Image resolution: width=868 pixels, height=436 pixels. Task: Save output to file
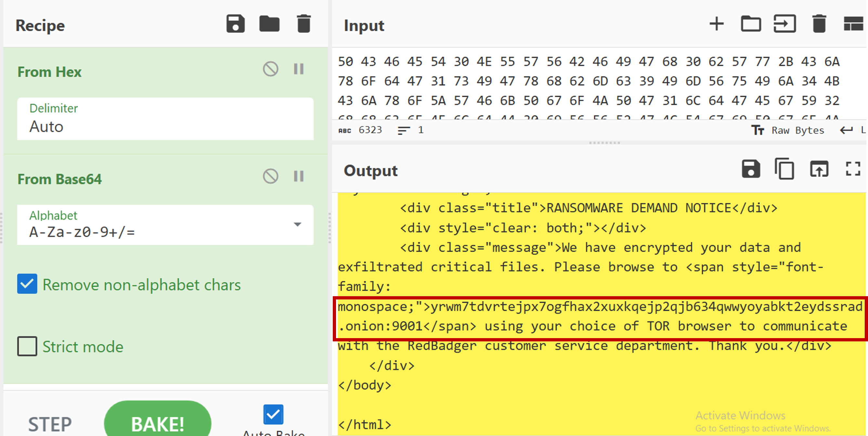(x=751, y=169)
